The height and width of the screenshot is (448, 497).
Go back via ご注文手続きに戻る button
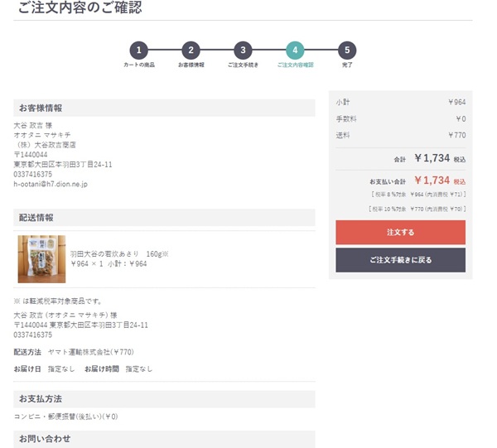click(400, 260)
